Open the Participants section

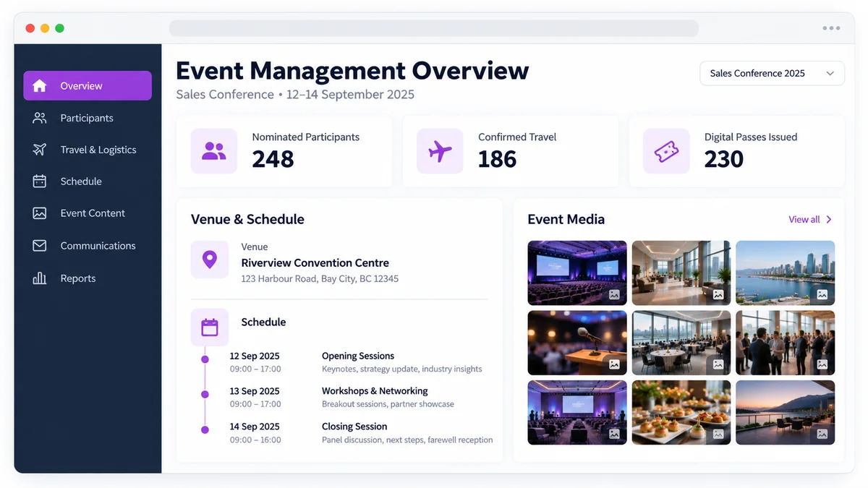click(88, 118)
